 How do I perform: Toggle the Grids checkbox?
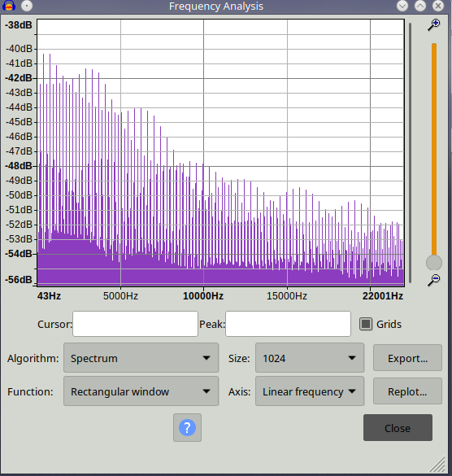tap(366, 324)
